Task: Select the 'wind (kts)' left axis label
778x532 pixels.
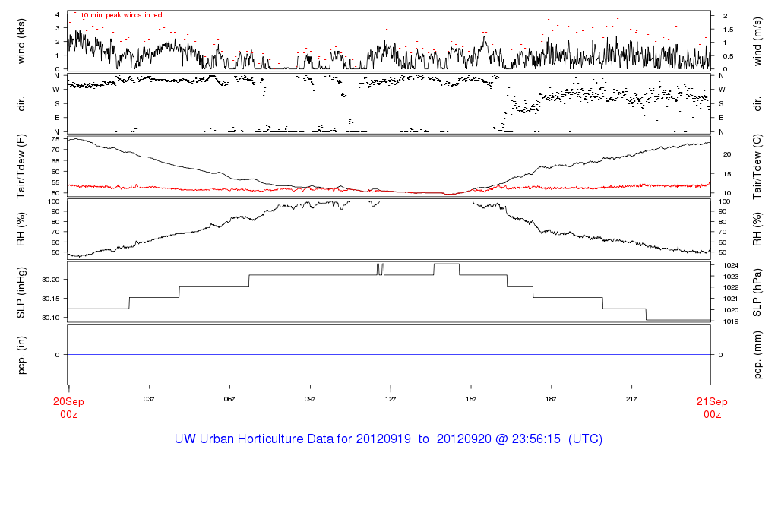Action: 21,40
